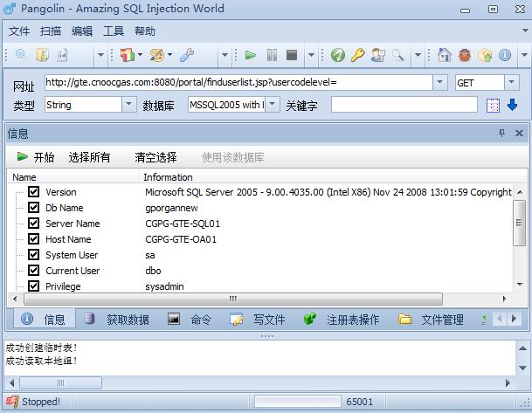The image size is (532, 413).
Task: Click the wrench tools icon
Action: click(187, 55)
